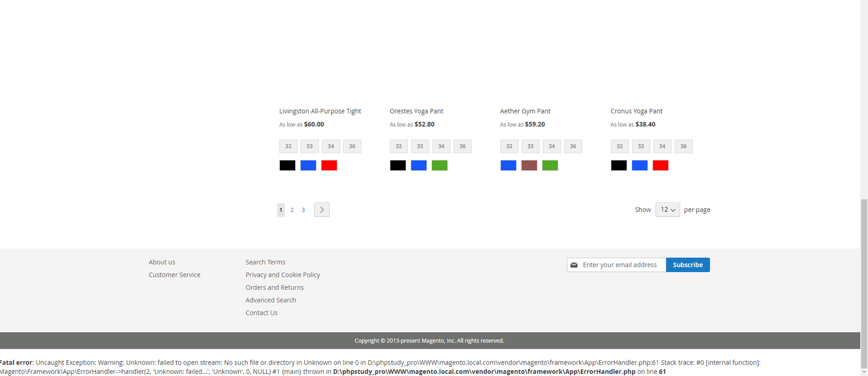Choose size 34 for Orestes Yoga Pant
This screenshot has height=376, width=868.
[441, 146]
